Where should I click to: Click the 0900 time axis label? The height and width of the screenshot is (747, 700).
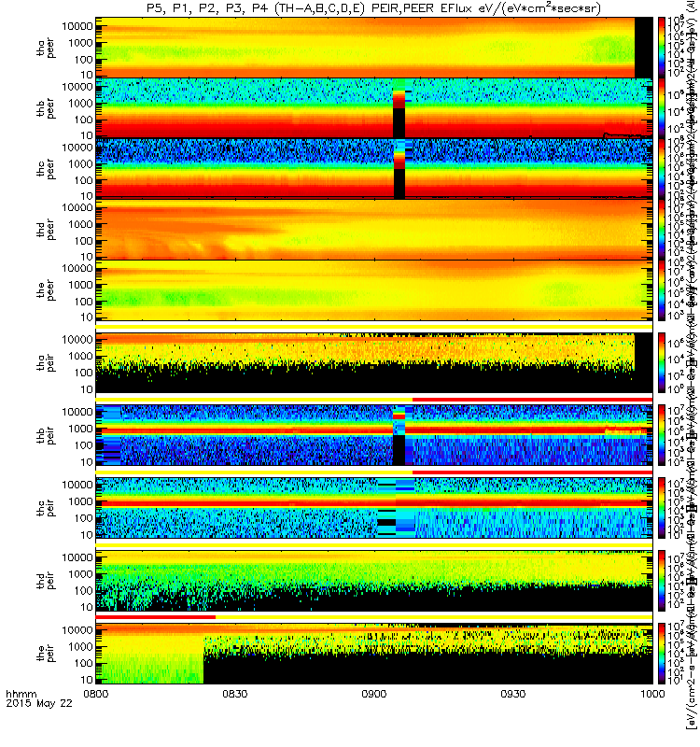pyautogui.click(x=374, y=694)
